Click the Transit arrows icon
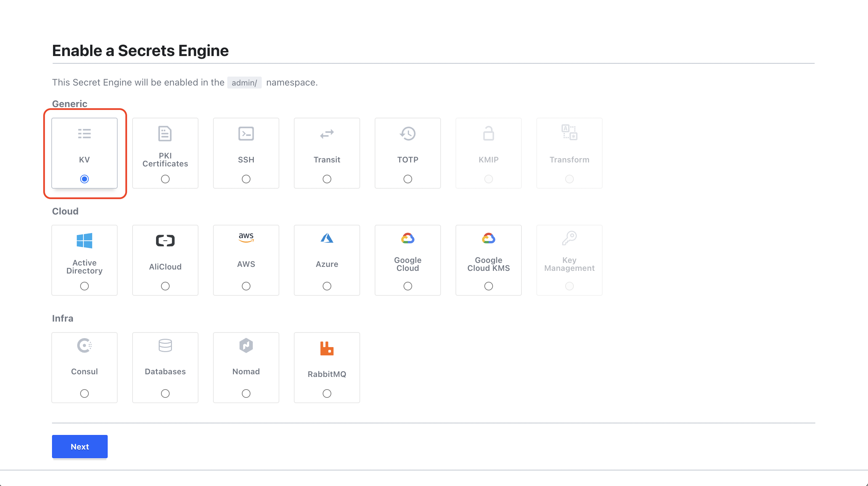 coord(327,134)
